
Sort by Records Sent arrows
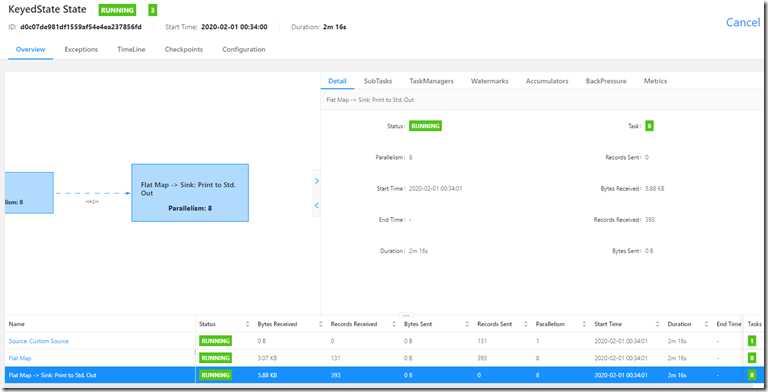(x=526, y=324)
